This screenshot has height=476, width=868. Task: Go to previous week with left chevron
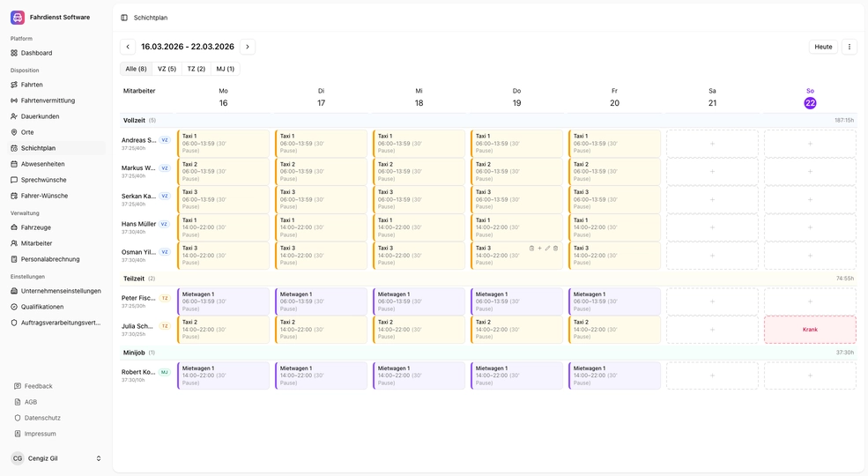[x=128, y=47]
